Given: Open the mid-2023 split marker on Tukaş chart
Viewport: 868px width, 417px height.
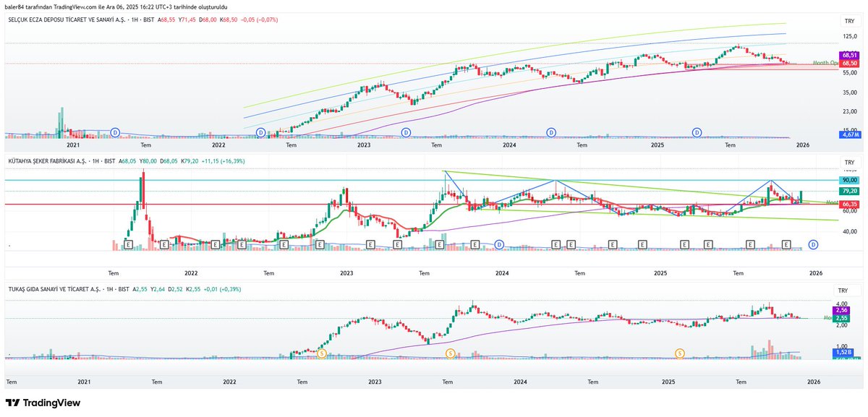Looking at the screenshot, I should coord(450,353).
